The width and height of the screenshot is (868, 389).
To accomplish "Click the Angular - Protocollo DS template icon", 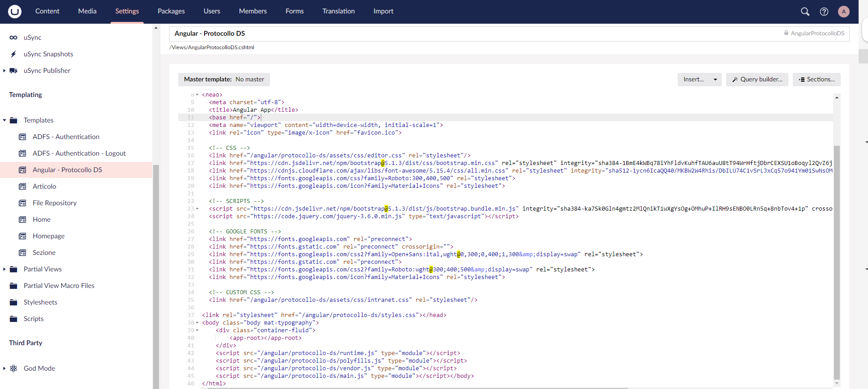I will coord(22,170).
